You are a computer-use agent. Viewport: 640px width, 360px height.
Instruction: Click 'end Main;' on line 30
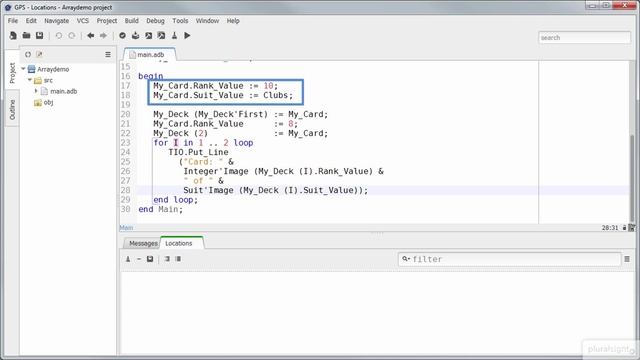click(161, 209)
